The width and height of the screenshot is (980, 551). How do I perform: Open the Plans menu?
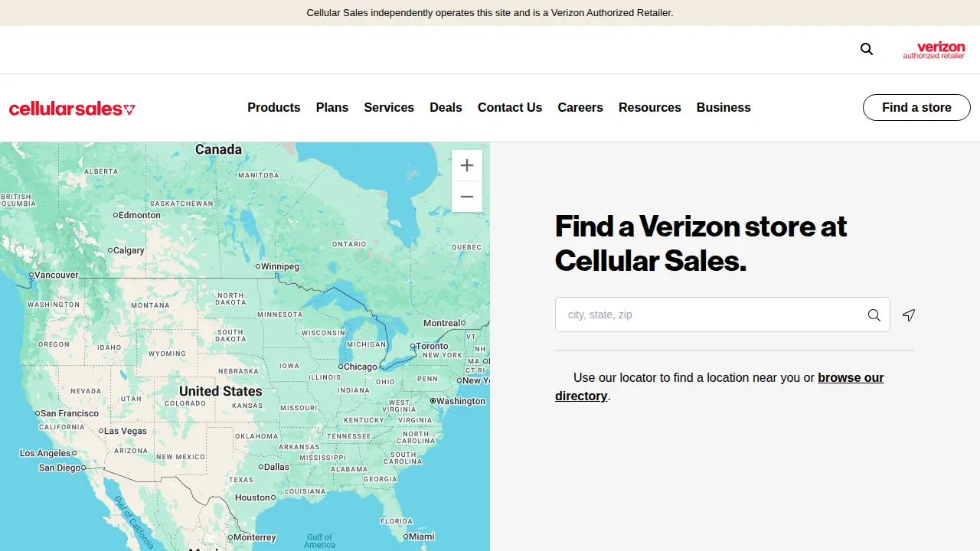(332, 108)
